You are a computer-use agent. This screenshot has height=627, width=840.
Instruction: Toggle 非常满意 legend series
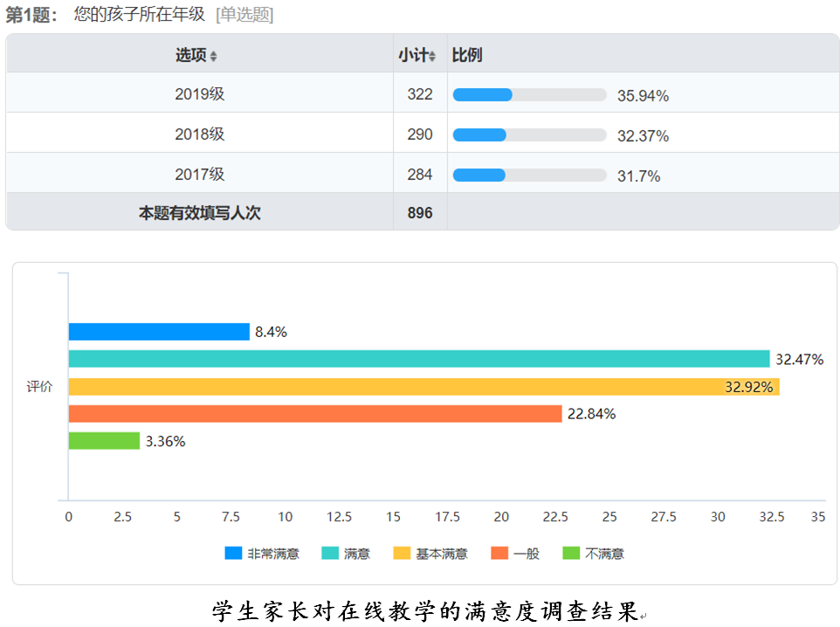coord(262,554)
